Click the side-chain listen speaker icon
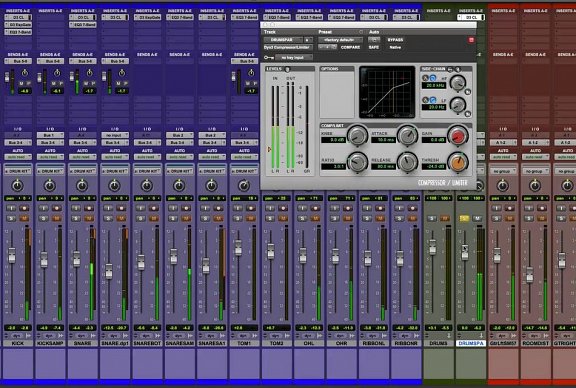 pyautogui.click(x=458, y=69)
